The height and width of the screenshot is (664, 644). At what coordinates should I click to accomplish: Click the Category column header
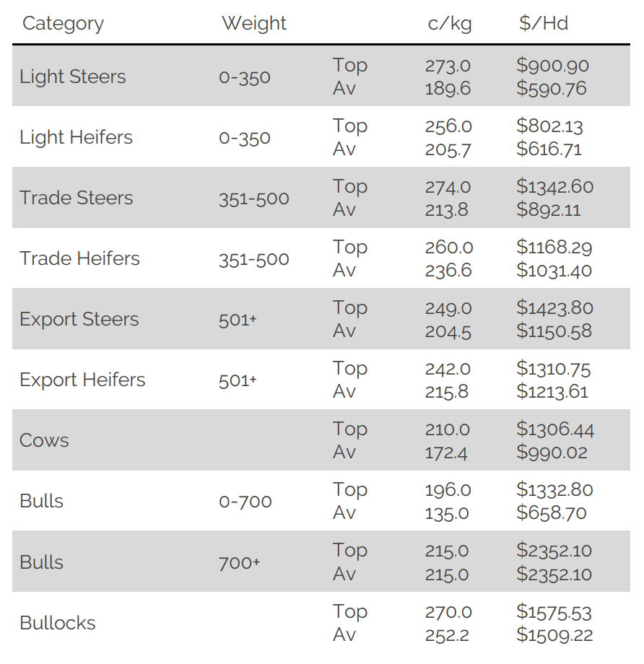(x=63, y=24)
